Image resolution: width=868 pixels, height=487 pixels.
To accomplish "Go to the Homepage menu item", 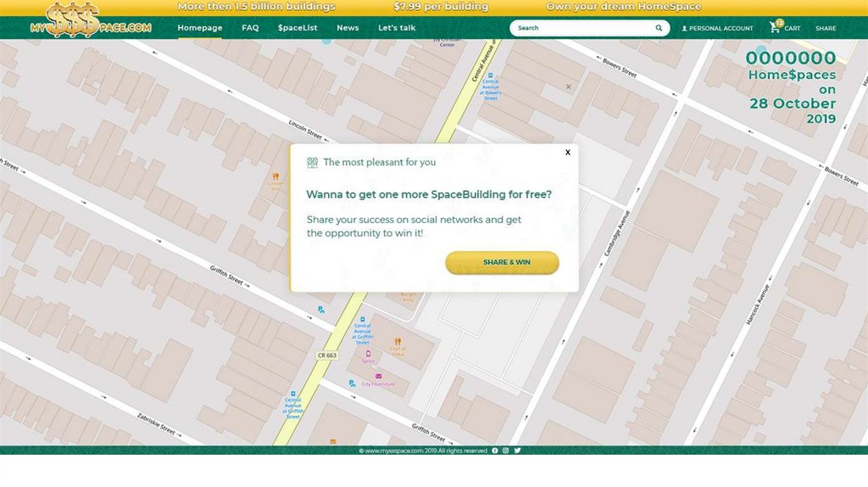I will tap(200, 28).
